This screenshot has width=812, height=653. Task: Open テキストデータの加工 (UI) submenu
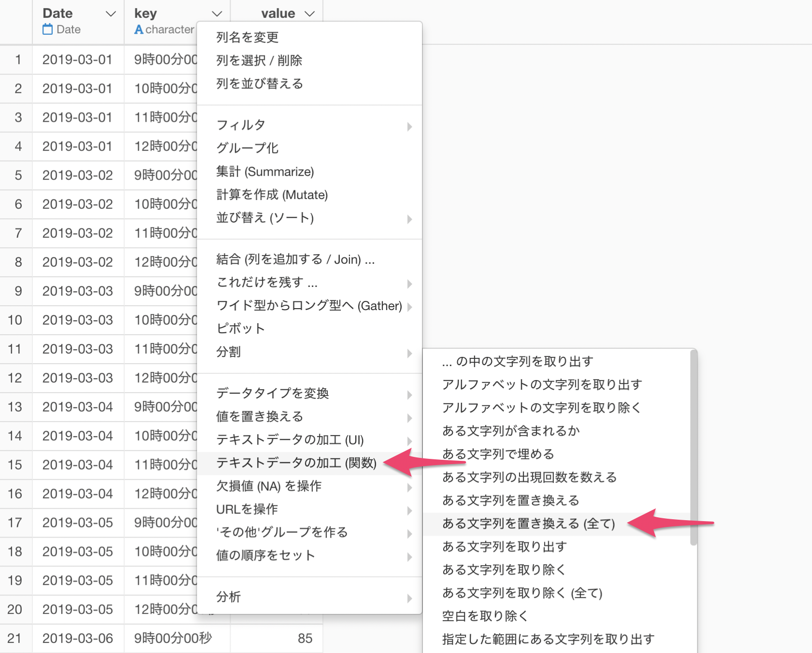click(309, 440)
